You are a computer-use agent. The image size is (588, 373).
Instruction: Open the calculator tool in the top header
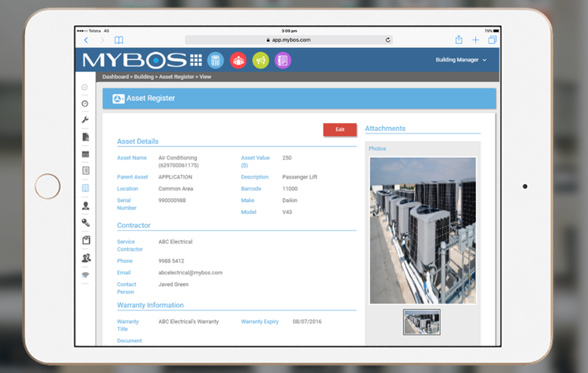[x=216, y=60]
